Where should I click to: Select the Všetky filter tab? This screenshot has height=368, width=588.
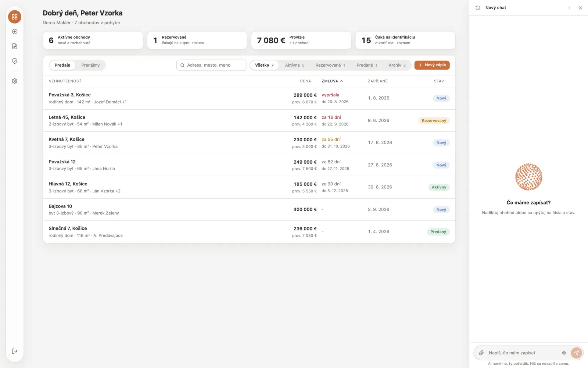point(264,65)
